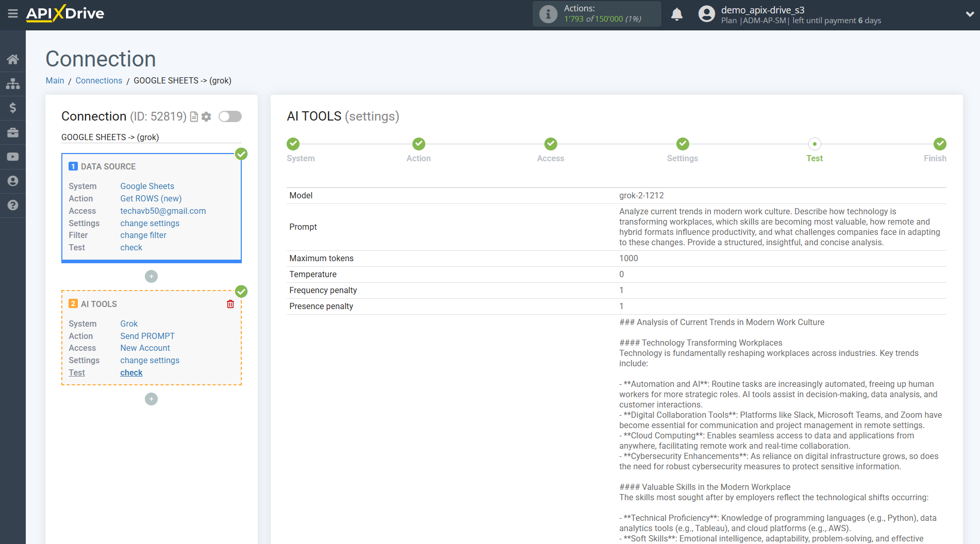The width and height of the screenshot is (980, 544).
Task: Click the ApixDrive logo
Action: pos(64,14)
